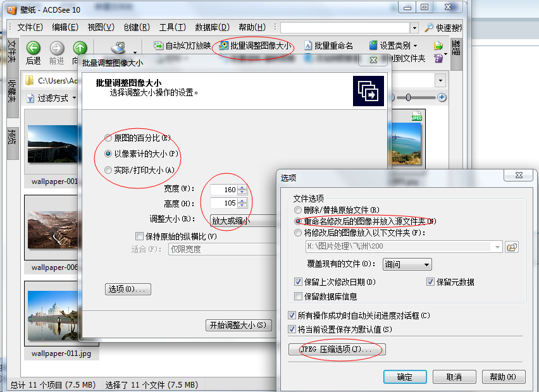This screenshot has height=392, width=539.
Task: Select 原图的百分比 radio button
Action: [x=108, y=138]
